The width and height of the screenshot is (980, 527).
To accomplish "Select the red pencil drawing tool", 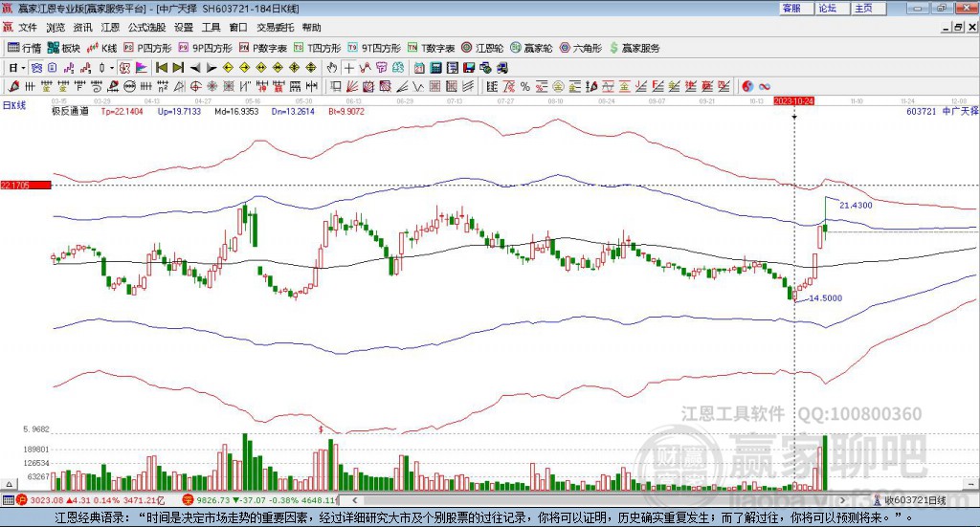I will pos(13,87).
